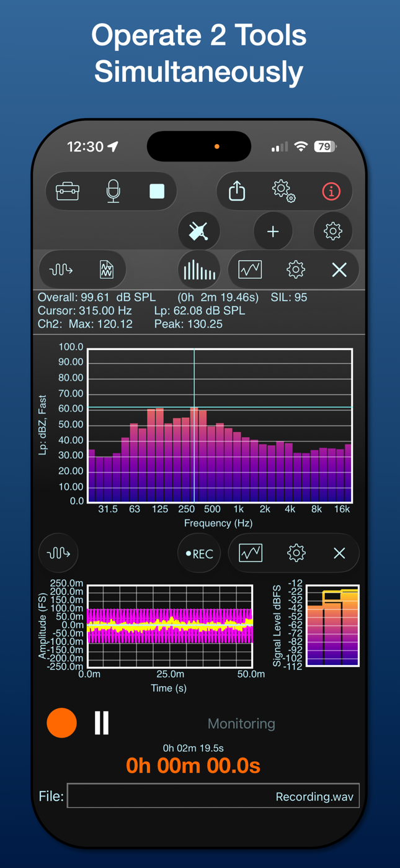
Task: Open the share/export icon
Action: pyautogui.click(x=237, y=191)
